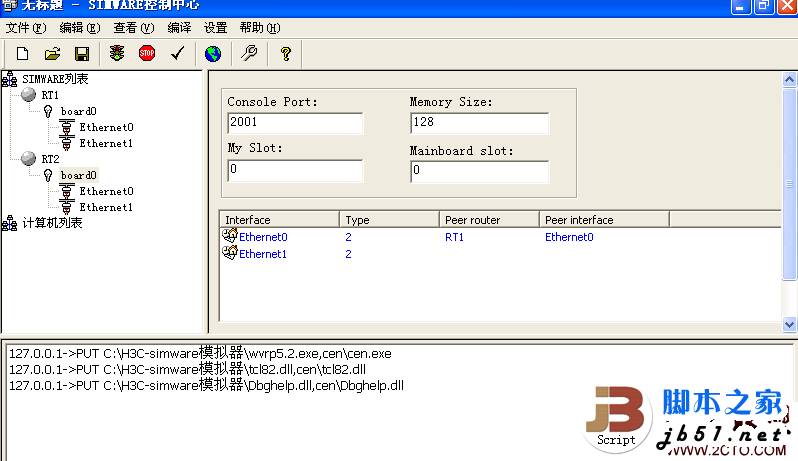The width and height of the screenshot is (798, 461).
Task: Click the globe toolbar icon
Action: [213, 53]
